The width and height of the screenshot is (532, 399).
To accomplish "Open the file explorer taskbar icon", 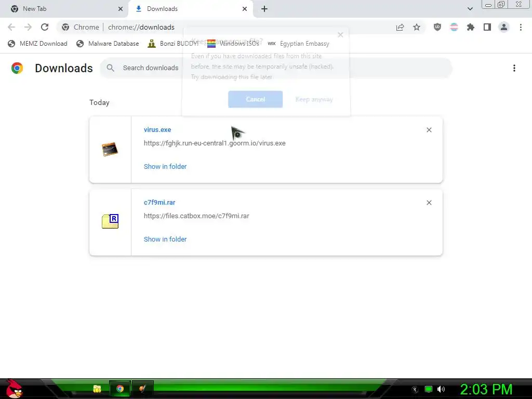I will click(97, 389).
